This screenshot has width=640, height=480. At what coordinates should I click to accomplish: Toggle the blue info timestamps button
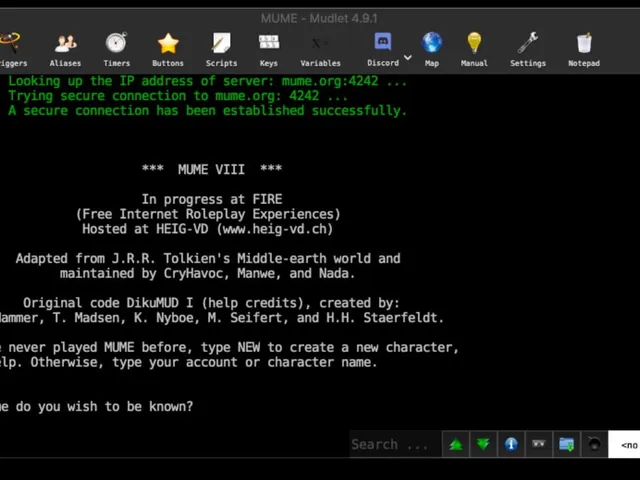coord(511,444)
